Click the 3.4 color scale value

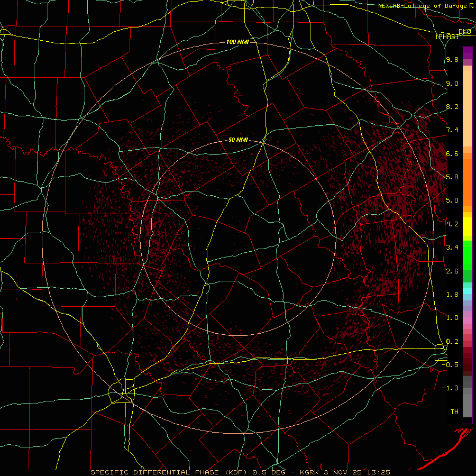pos(452,248)
